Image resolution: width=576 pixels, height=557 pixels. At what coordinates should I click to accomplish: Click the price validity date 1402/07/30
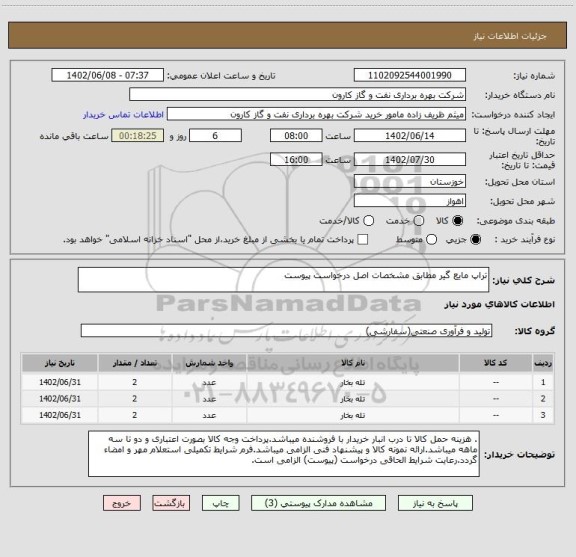[410, 159]
